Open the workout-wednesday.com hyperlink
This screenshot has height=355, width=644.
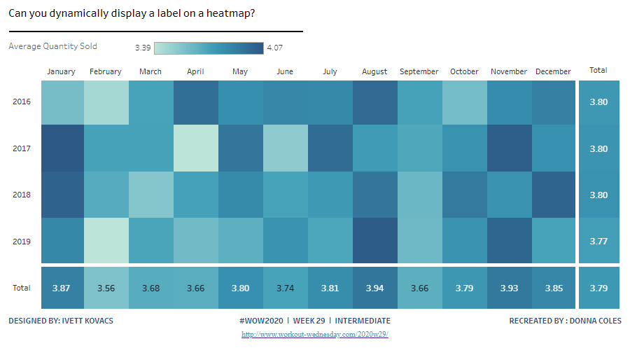pyautogui.click(x=315, y=335)
